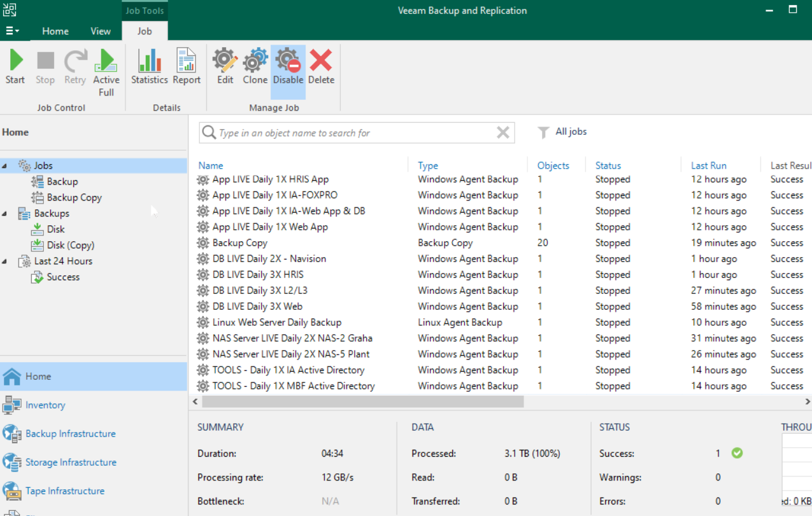Click the green Success checkmark icon
The image size is (812, 516).
(x=737, y=453)
